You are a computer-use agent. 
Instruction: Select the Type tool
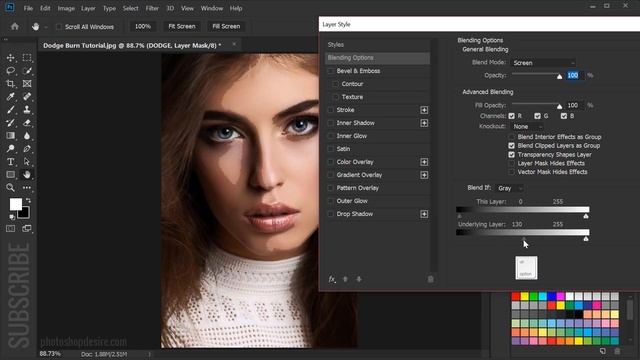pyautogui.click(x=11, y=162)
